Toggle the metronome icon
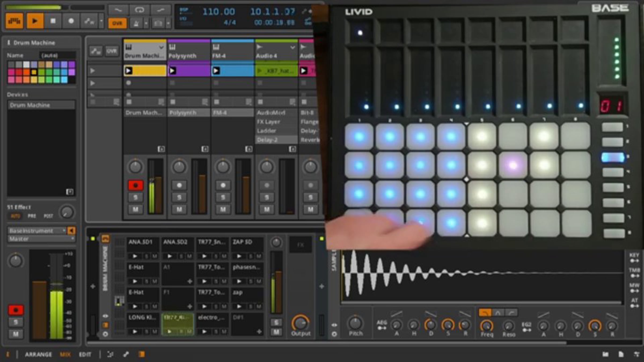The image size is (644, 362). tap(136, 24)
